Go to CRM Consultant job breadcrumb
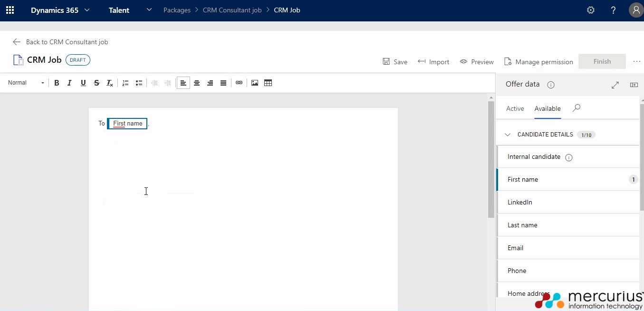Image resolution: width=644 pixels, height=311 pixels. 232,10
